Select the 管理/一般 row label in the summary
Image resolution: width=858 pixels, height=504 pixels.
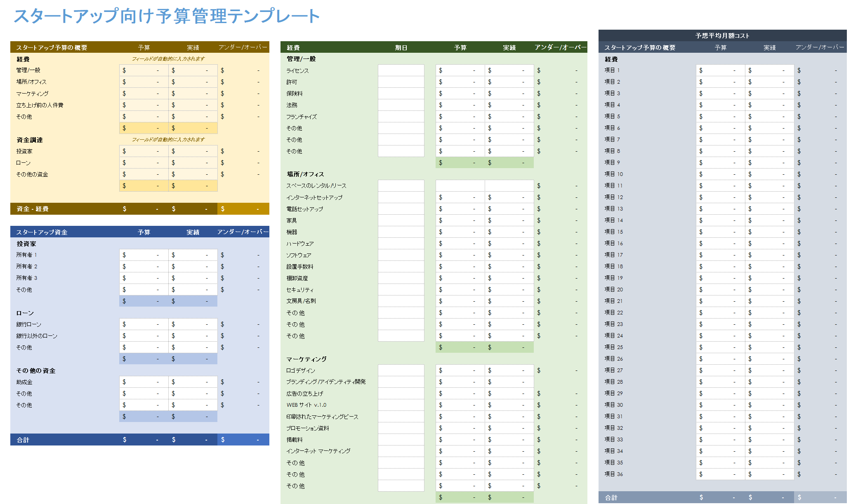tap(28, 70)
